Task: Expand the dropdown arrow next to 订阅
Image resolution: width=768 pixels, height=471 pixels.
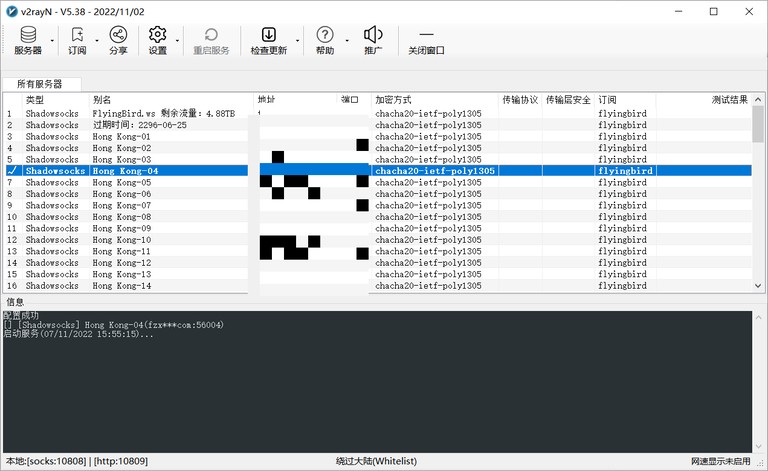Action: click(x=97, y=42)
